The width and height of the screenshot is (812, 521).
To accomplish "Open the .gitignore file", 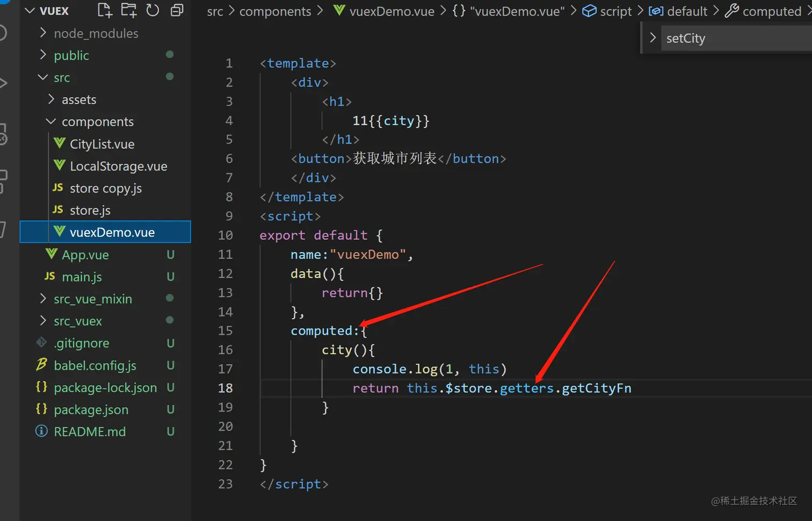I will [82, 343].
